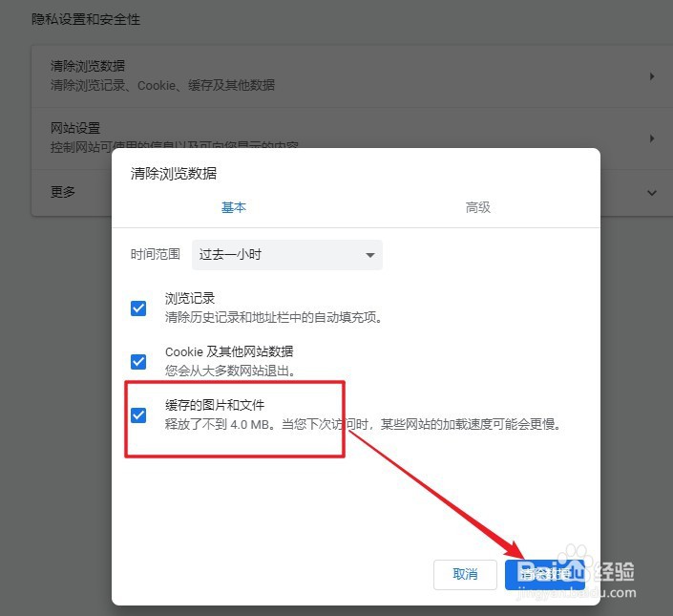Click the 您会从大多数网站退出 description
The image size is (673, 616).
click(230, 371)
